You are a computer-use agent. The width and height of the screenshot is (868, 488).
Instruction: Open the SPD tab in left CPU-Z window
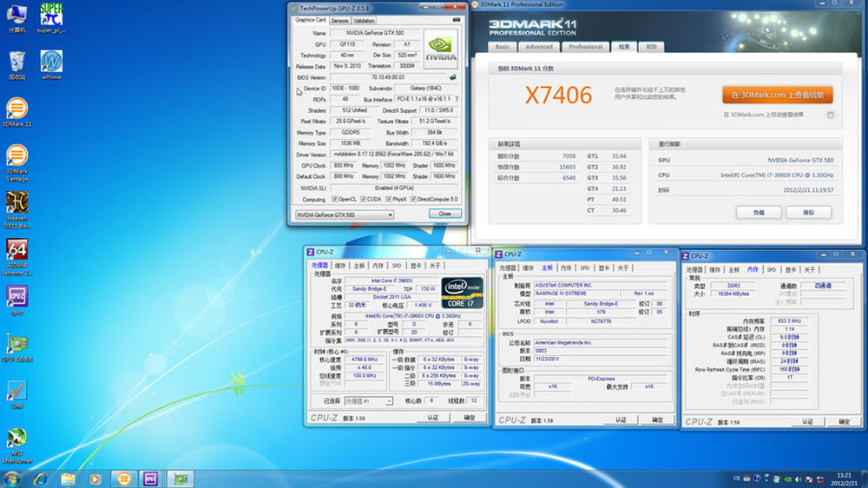point(397,266)
